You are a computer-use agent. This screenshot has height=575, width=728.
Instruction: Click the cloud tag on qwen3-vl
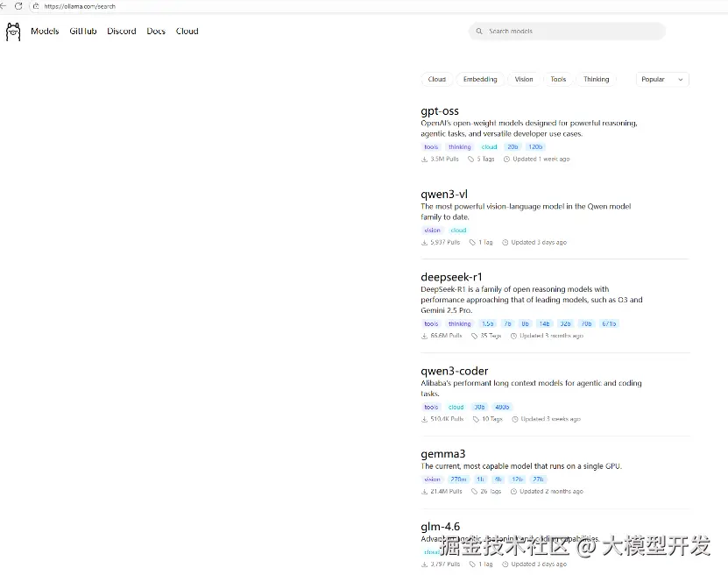click(458, 231)
